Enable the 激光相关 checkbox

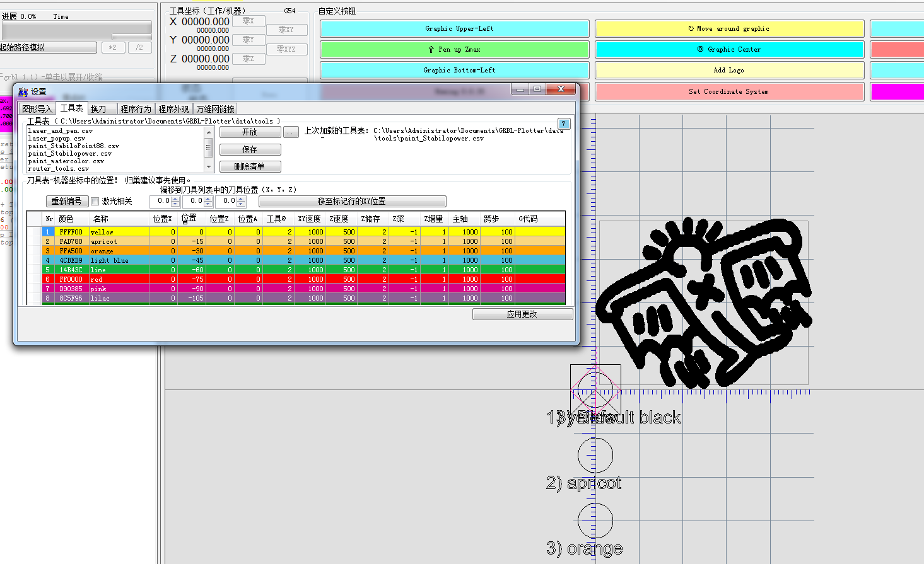95,200
